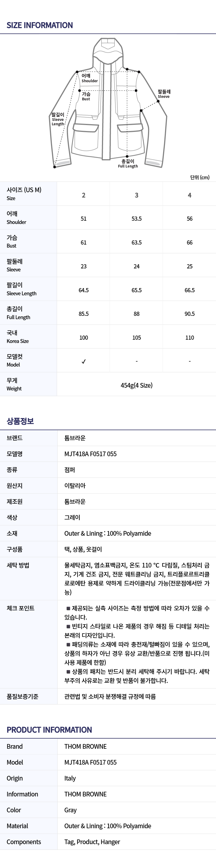Click the 어깨 Shoulder label on the diagram

pyautogui.click(x=90, y=78)
